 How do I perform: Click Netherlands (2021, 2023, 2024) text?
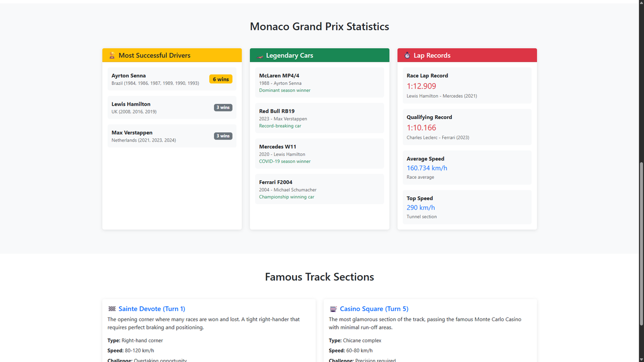(144, 141)
